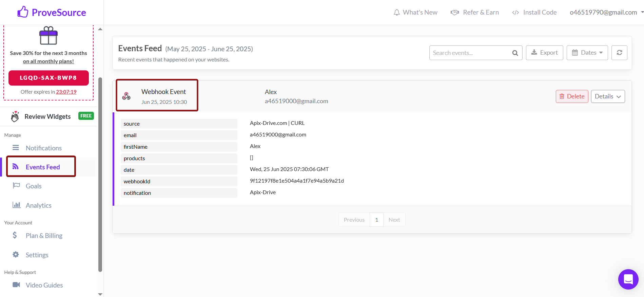Screen dimensions: 644x297
Task: Click the clapping hands Review Widgets icon
Action: (x=15, y=116)
